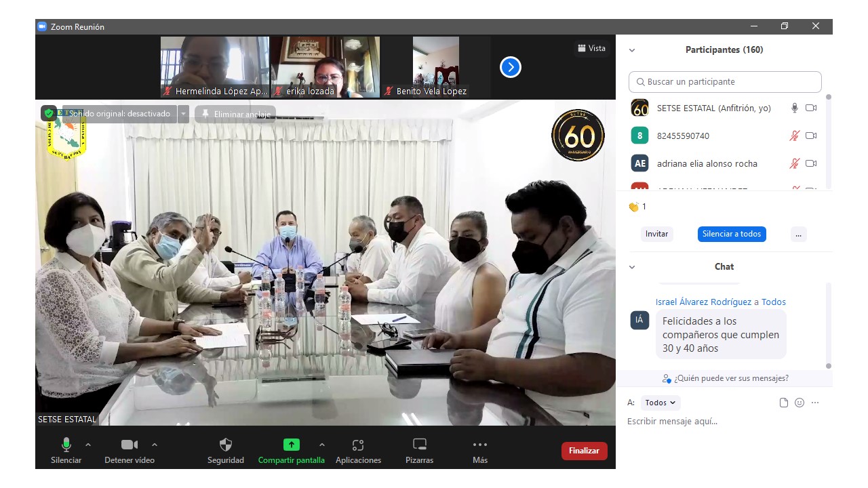Select participant 82455590740 row

(x=724, y=136)
